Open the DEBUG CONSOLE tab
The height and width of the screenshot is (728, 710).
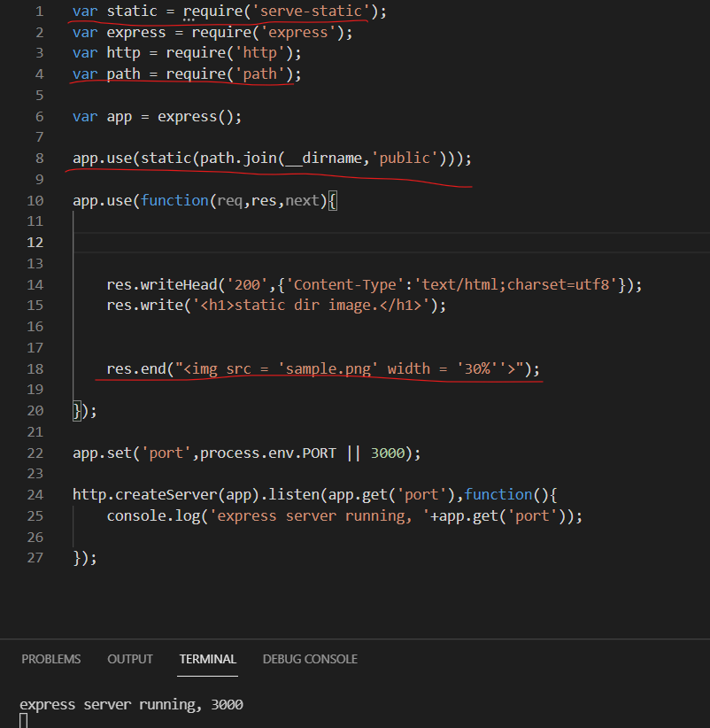click(x=310, y=659)
